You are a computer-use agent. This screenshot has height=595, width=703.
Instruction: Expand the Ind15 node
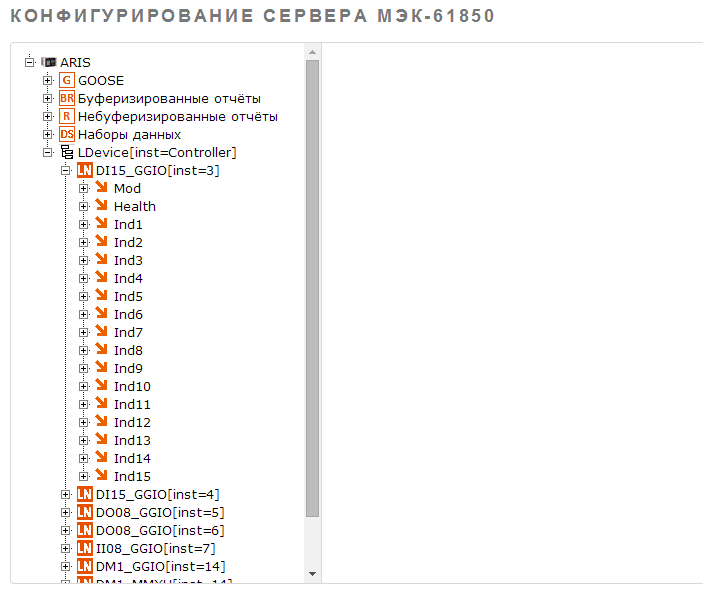tap(83, 476)
